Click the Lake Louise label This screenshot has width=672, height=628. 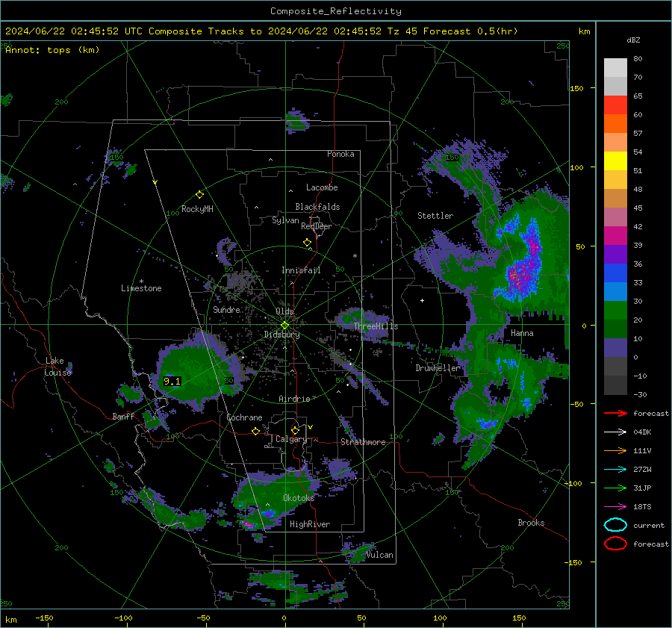pyautogui.click(x=58, y=367)
